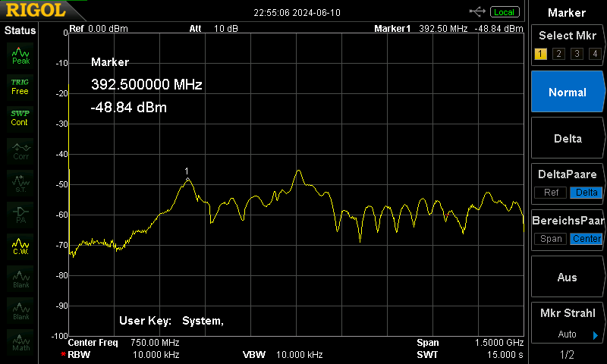Screen dimensions: 607x364
Task: Click the 1/2 menu page indicator
Action: 567,354
